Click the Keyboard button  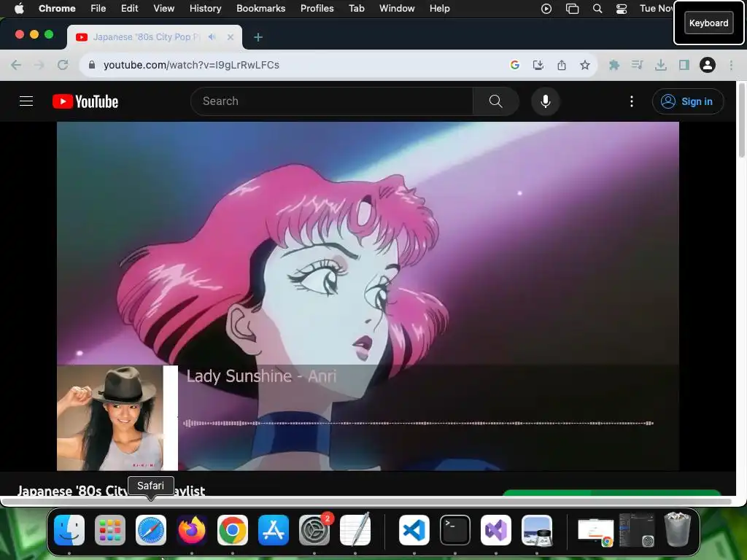click(x=708, y=23)
